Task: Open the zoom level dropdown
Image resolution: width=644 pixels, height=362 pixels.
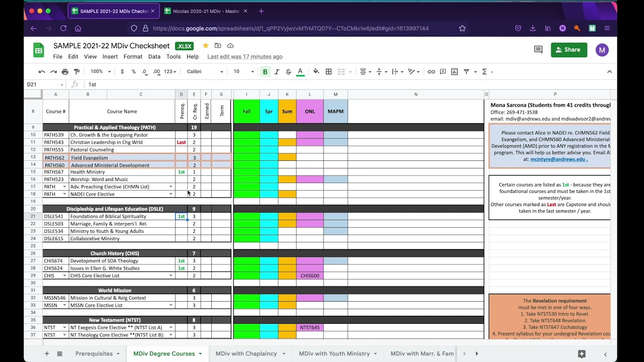Action: (101, 72)
